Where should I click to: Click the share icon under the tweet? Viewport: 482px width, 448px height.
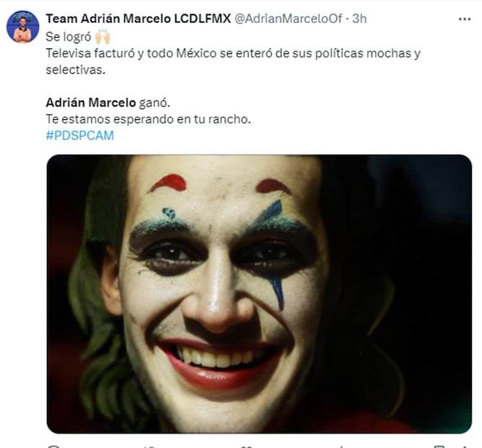pos(463,446)
